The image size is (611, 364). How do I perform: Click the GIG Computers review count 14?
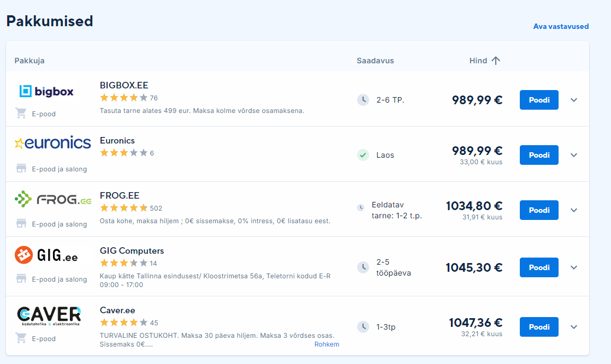pyautogui.click(x=153, y=264)
